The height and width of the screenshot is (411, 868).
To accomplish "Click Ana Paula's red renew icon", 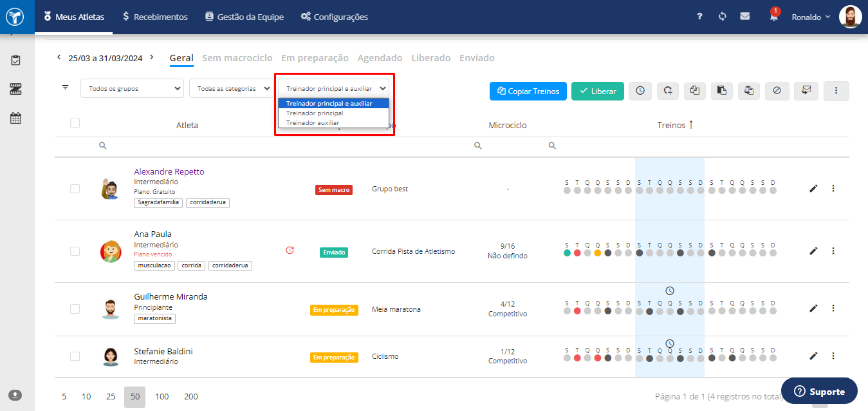I will tap(290, 250).
